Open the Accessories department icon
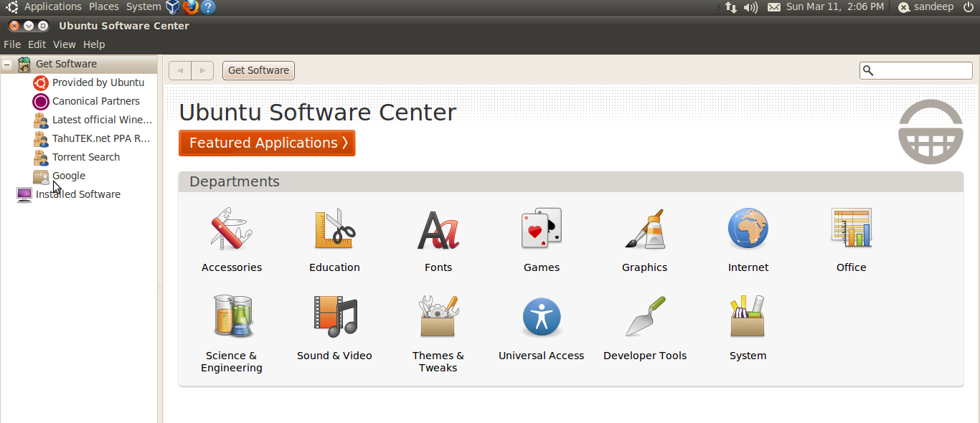Screen dimensions: 980x423 click(x=232, y=229)
